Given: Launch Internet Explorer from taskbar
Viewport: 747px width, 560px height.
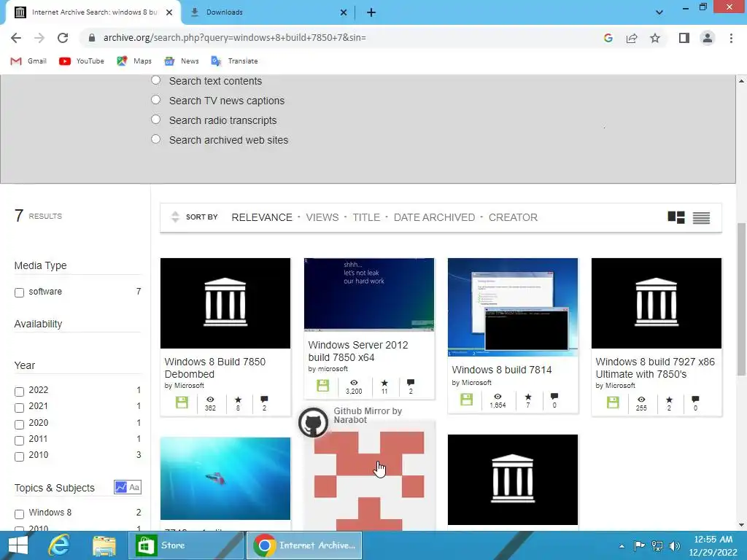Looking at the screenshot, I should 59,545.
